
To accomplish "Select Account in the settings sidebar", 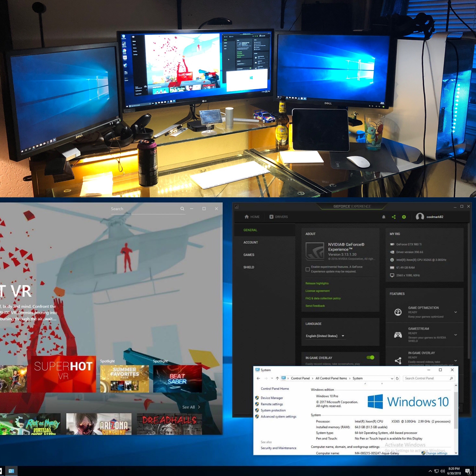I will pos(251,242).
